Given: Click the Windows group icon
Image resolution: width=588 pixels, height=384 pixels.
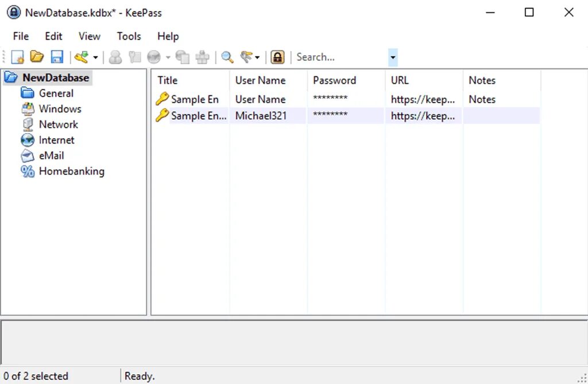Looking at the screenshot, I should (x=28, y=108).
